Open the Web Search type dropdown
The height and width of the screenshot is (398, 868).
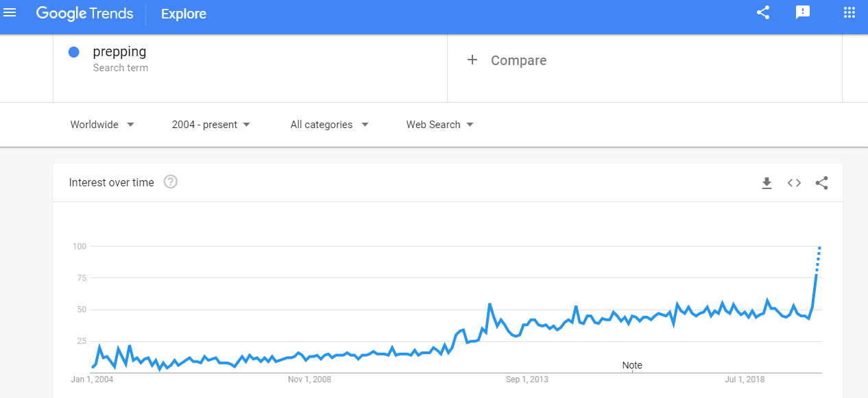[x=439, y=125]
